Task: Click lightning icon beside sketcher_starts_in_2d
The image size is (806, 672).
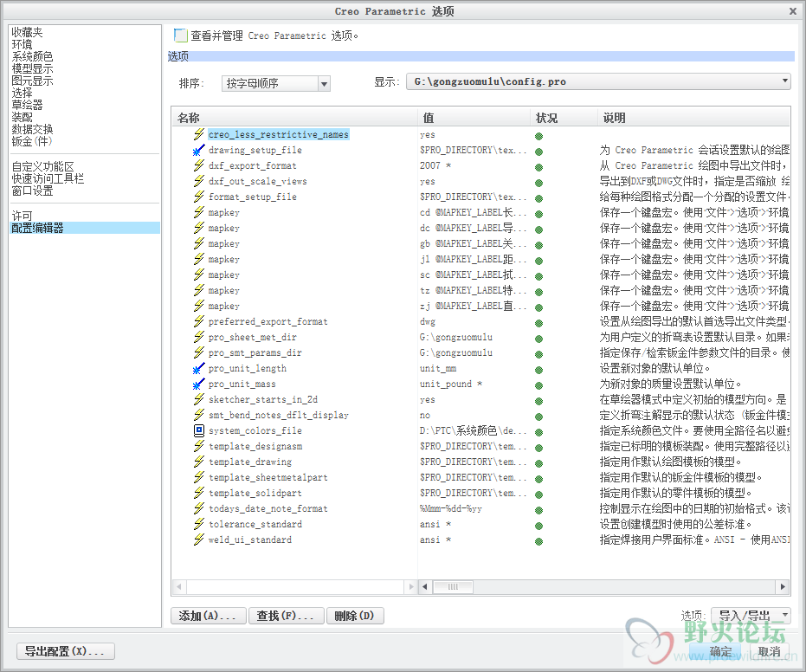Action: [x=199, y=399]
